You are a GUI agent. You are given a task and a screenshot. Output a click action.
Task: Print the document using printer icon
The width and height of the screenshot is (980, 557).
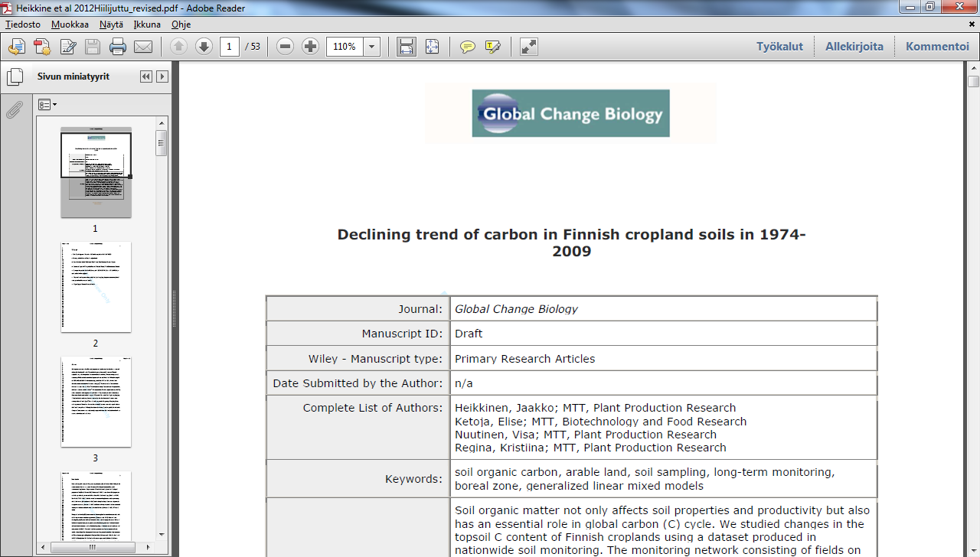click(x=118, y=47)
